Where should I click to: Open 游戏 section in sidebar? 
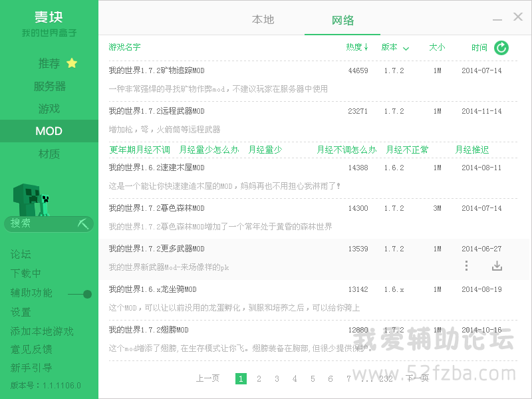tap(49, 108)
